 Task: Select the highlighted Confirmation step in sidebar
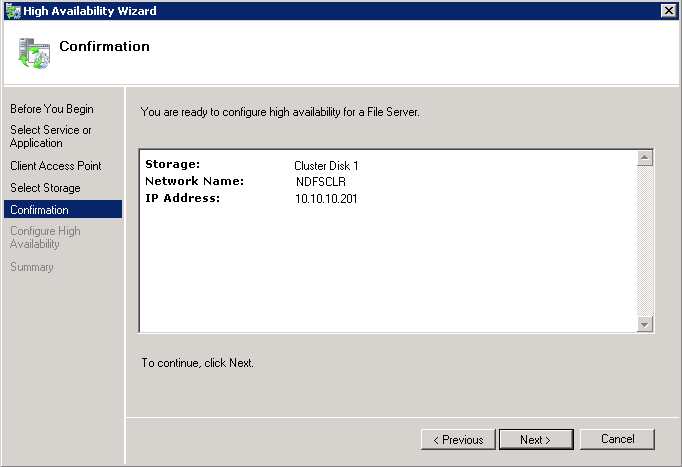pos(40,210)
